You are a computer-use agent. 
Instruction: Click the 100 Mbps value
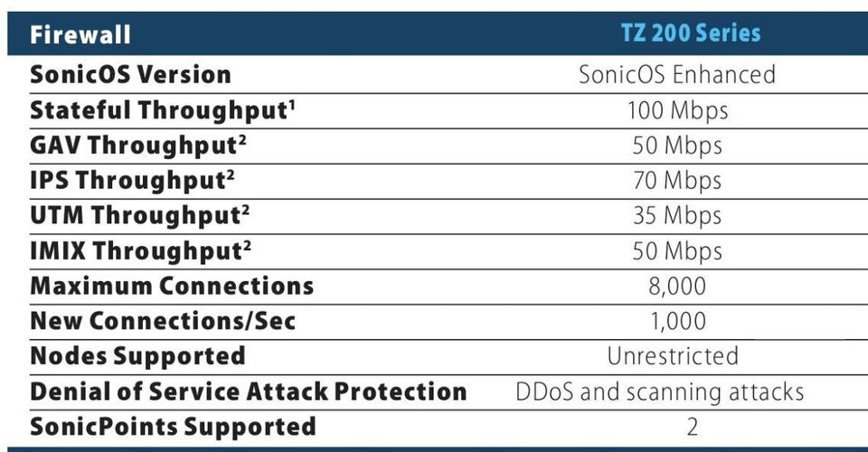677,110
